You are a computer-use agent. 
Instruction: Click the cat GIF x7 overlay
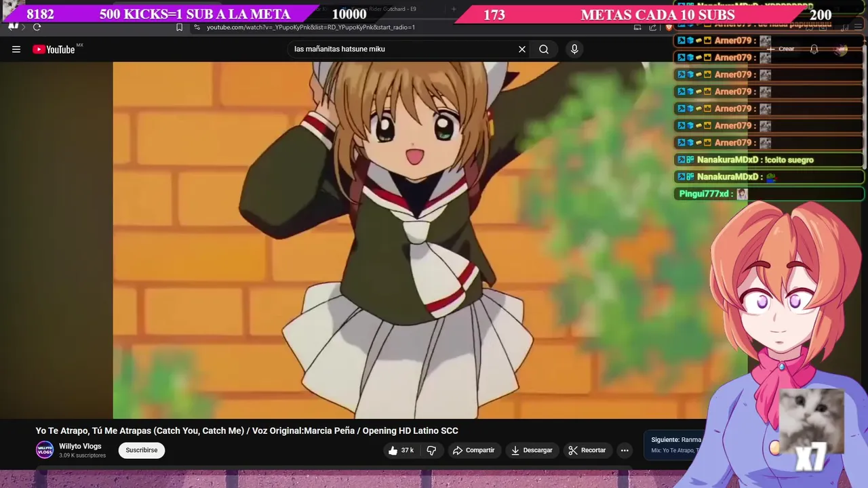810,430
